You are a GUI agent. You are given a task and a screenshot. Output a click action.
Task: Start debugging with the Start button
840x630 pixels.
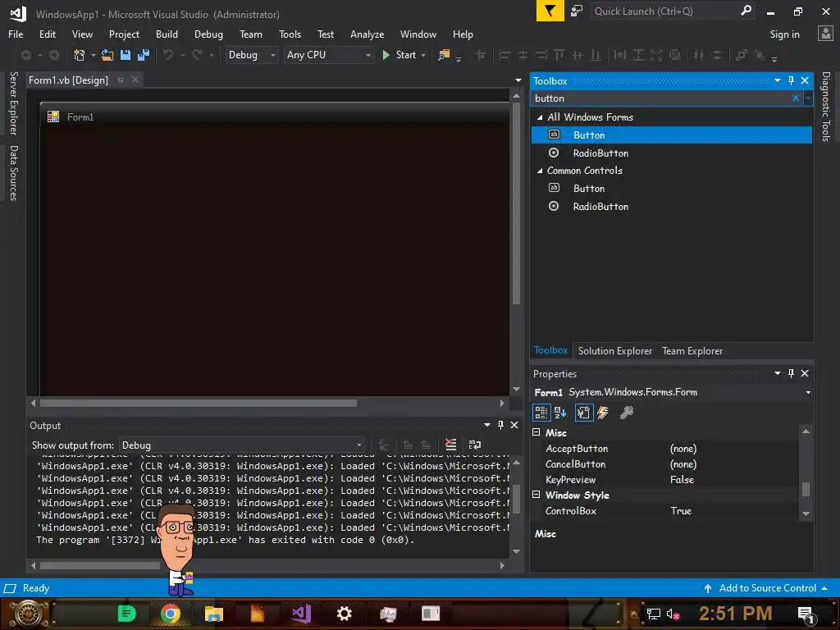coord(399,55)
